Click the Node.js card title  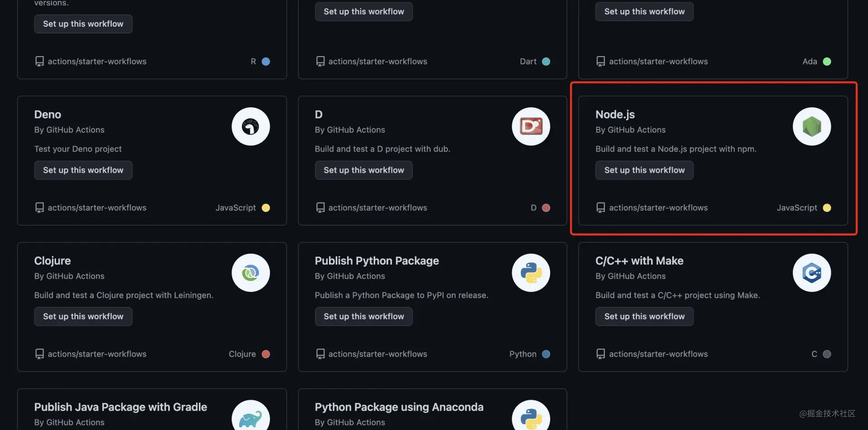[615, 114]
